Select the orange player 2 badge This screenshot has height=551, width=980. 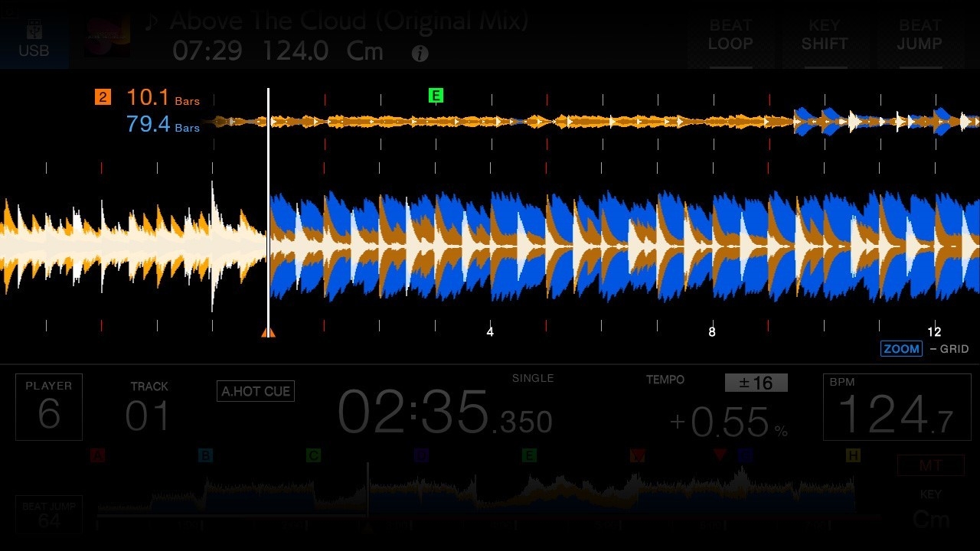(103, 97)
